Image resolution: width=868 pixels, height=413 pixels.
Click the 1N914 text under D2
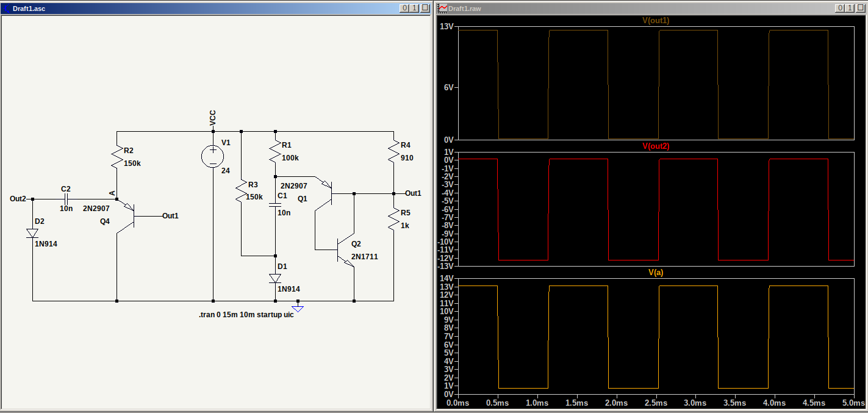point(46,244)
